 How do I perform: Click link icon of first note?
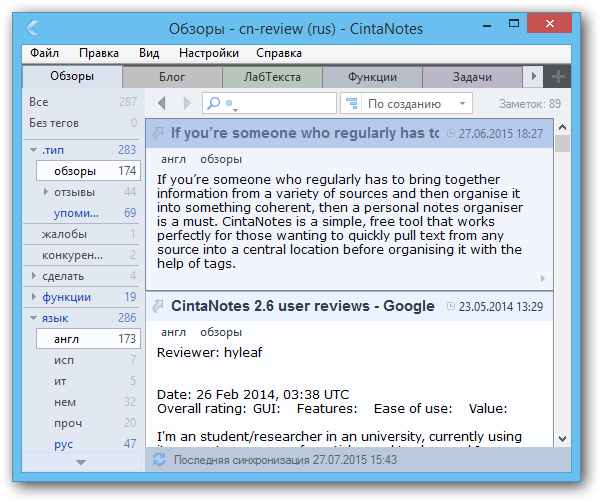[158, 133]
